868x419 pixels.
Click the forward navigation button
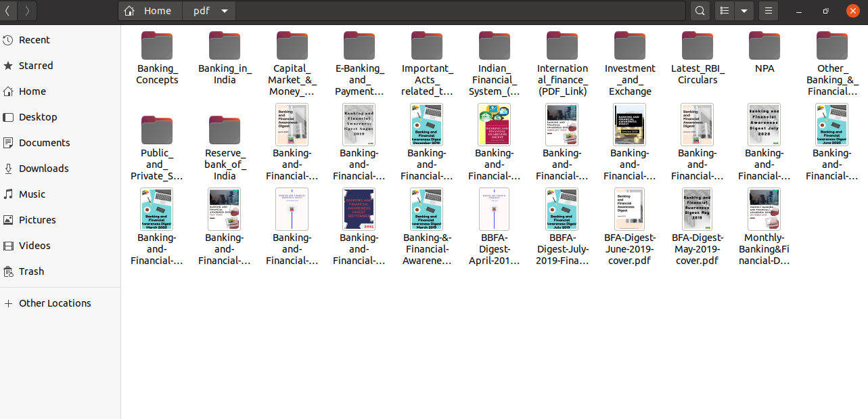point(26,11)
